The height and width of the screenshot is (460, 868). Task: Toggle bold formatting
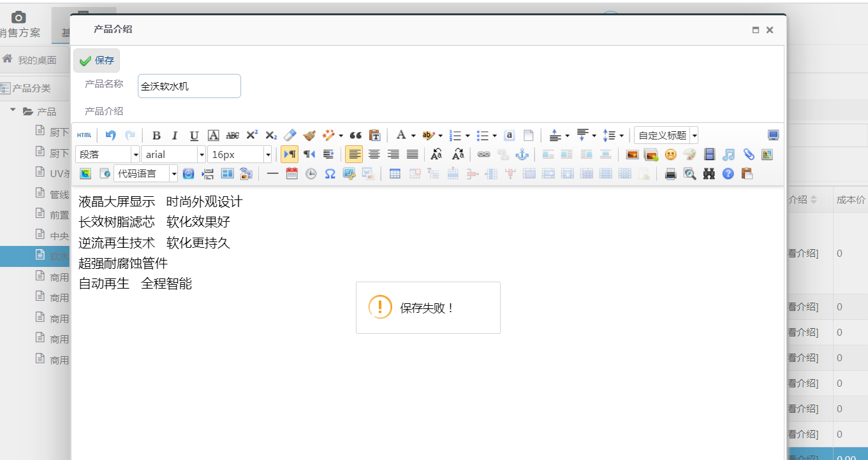156,135
